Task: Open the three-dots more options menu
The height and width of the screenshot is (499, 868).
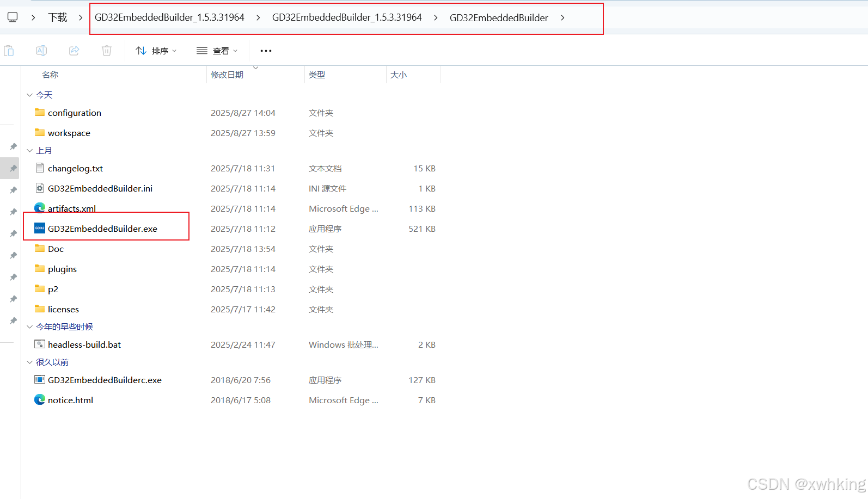Action: coord(266,51)
